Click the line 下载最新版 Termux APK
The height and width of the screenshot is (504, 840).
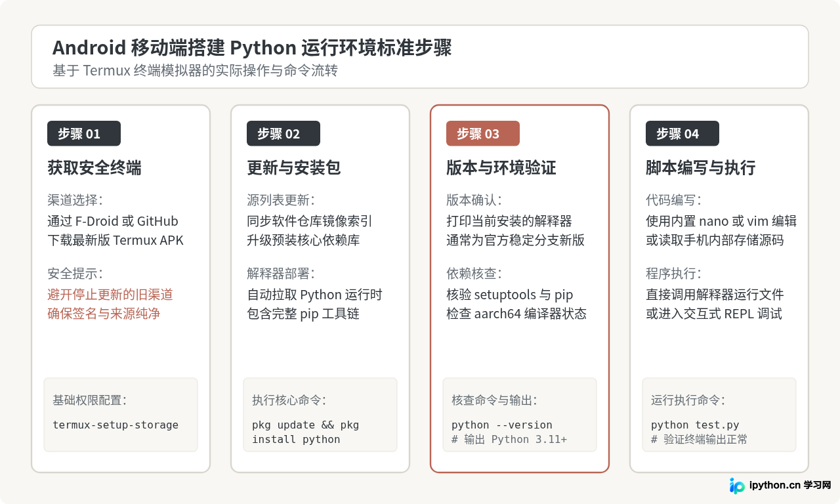point(115,240)
